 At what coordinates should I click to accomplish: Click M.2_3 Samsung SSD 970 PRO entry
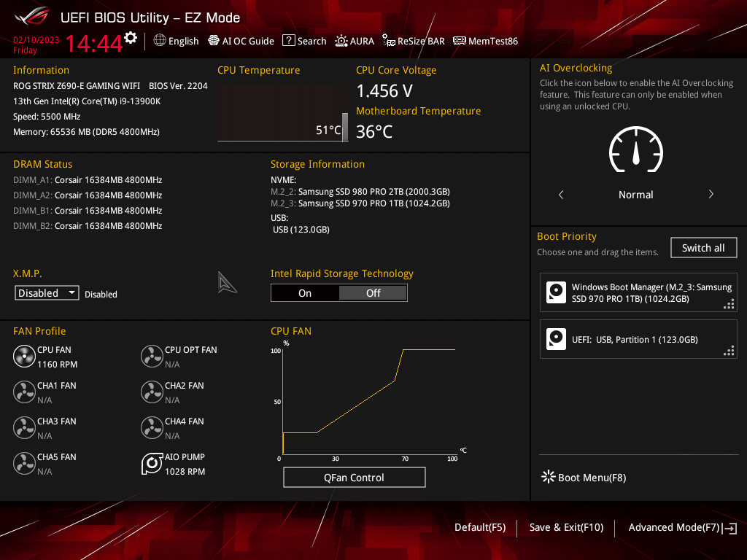360,203
